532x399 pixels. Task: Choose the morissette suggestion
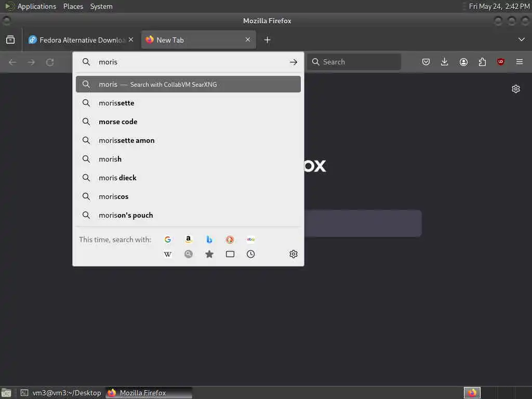[188, 103]
